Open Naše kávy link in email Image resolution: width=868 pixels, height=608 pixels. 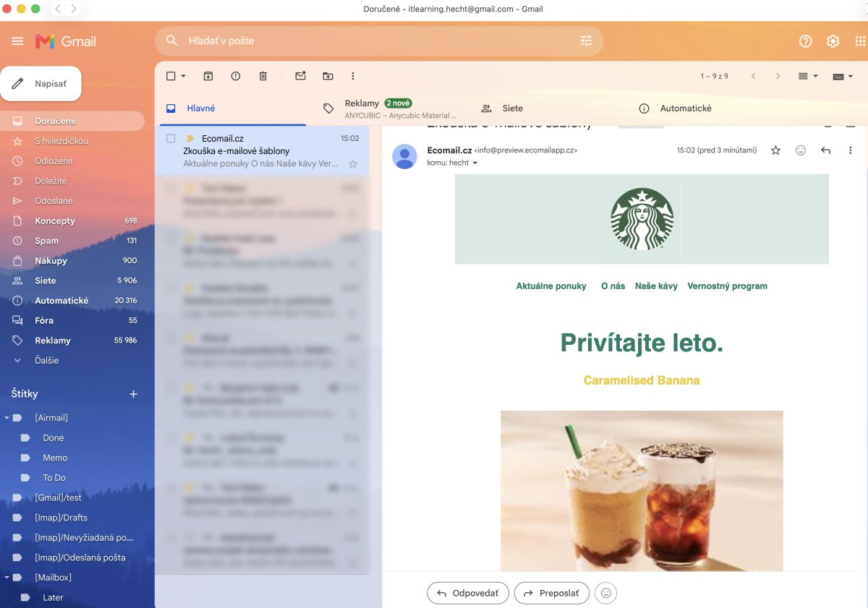[656, 286]
